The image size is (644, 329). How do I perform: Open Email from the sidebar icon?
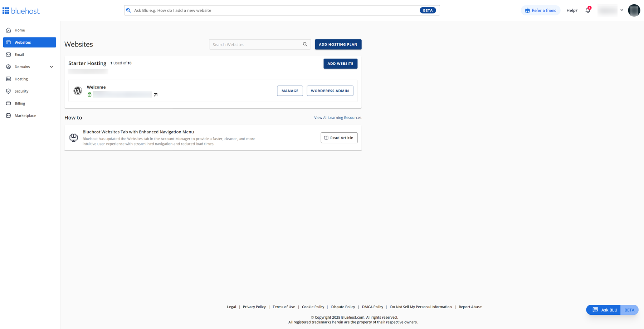[8, 54]
